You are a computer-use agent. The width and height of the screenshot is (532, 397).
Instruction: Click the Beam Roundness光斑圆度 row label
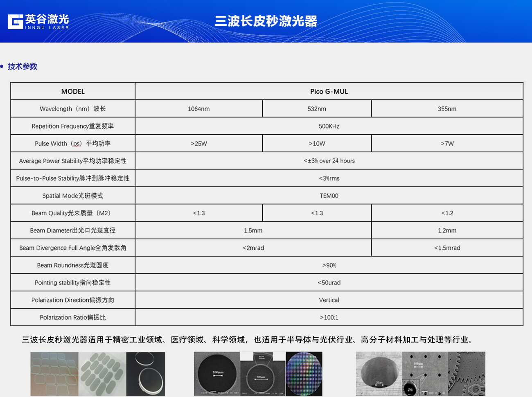point(73,265)
